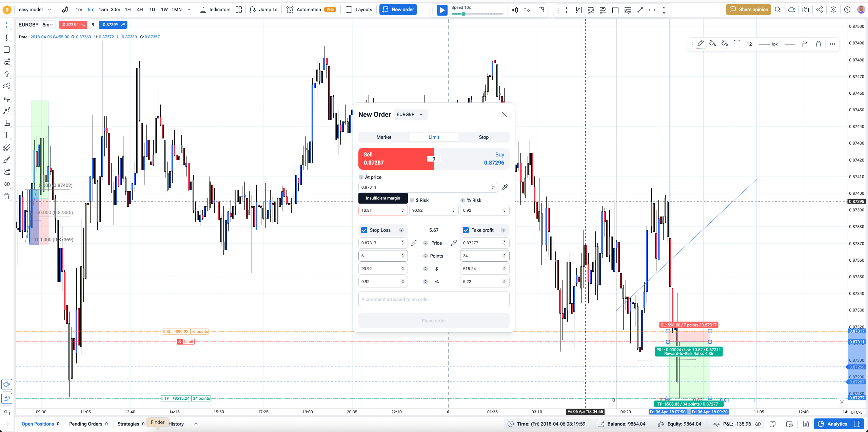The height and width of the screenshot is (432, 868).
Task: Click the fill color bucket swatch
Action: pos(713,44)
